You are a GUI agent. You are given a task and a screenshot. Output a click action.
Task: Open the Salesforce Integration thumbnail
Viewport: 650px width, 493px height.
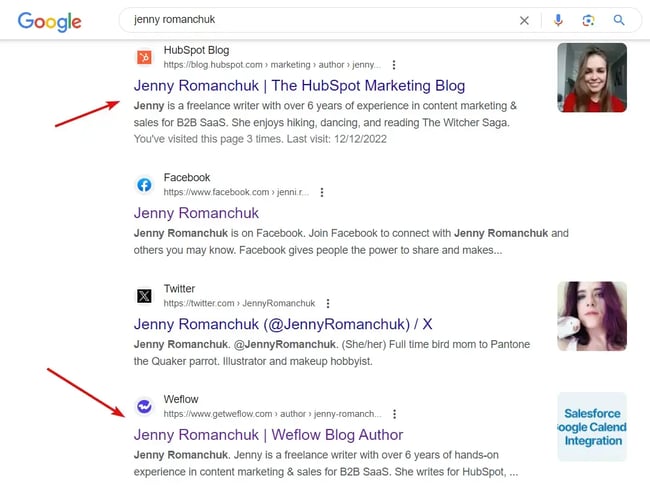(592, 427)
